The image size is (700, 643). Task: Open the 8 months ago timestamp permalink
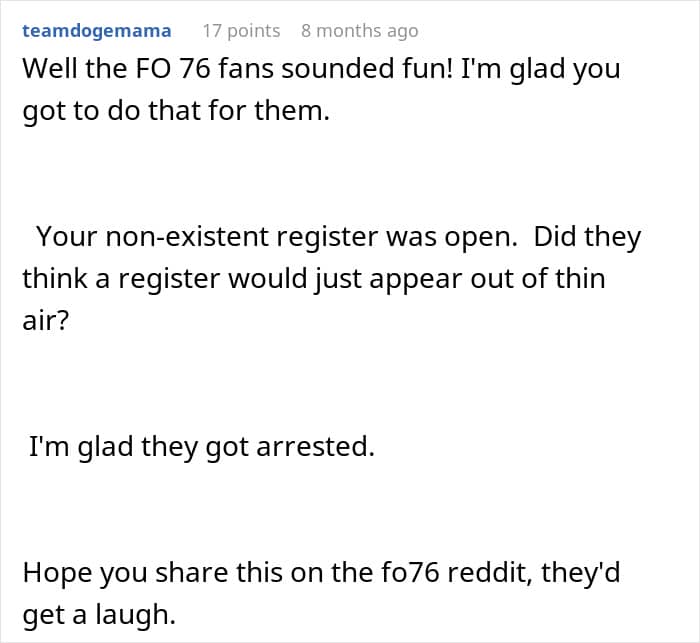coord(359,31)
